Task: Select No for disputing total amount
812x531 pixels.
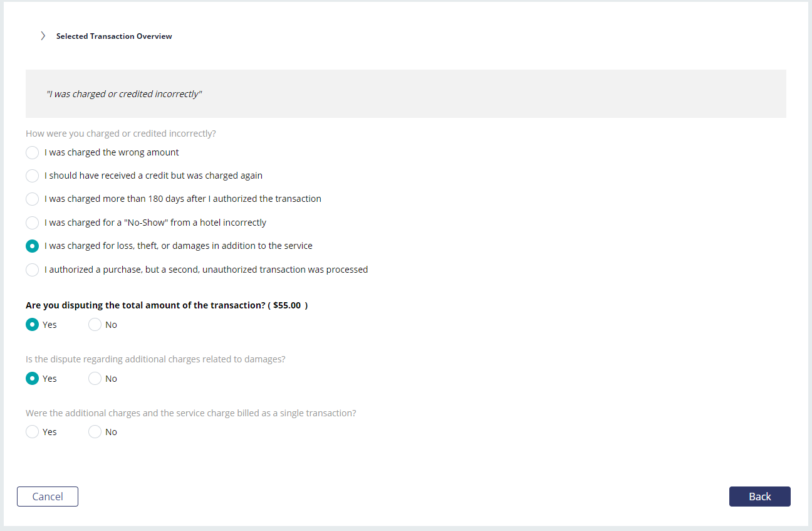Action: 95,325
